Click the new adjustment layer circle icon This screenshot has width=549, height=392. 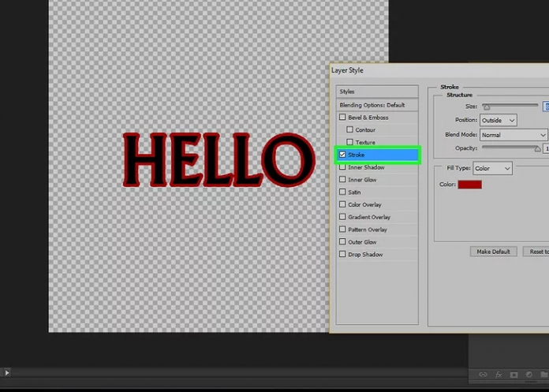tap(528, 375)
